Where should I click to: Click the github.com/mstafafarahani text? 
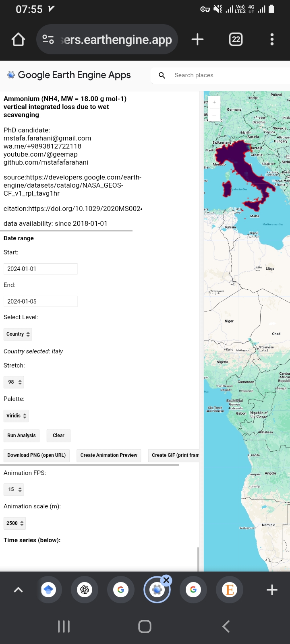[x=46, y=162]
